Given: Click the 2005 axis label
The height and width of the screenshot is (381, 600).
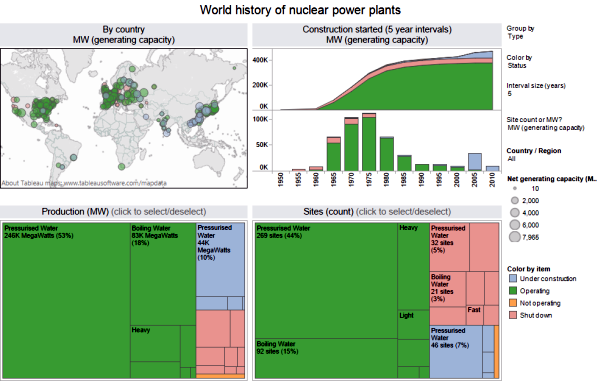Looking at the screenshot, I should coord(475,180).
